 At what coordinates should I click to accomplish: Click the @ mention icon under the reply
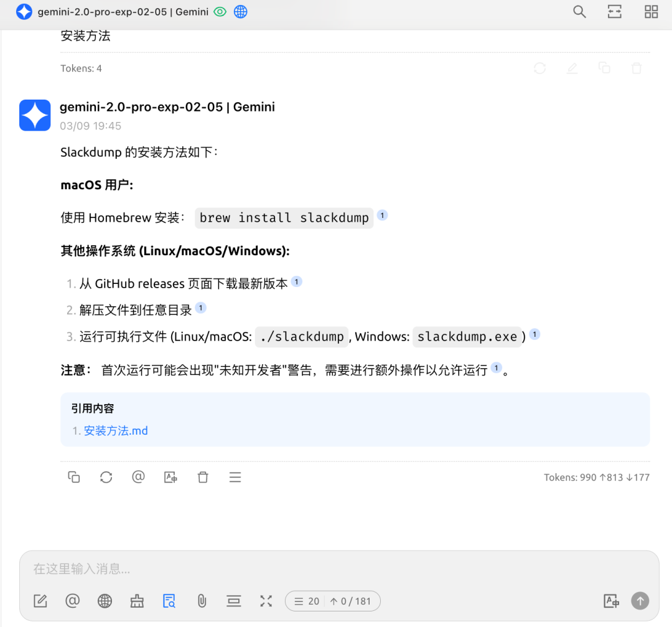point(138,477)
